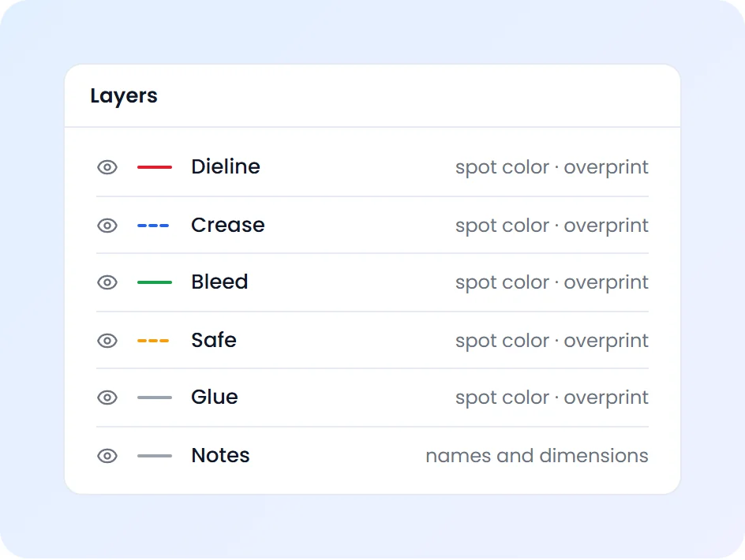Click the orange dashed Safe swatch
The image size is (745, 560).
tap(153, 341)
